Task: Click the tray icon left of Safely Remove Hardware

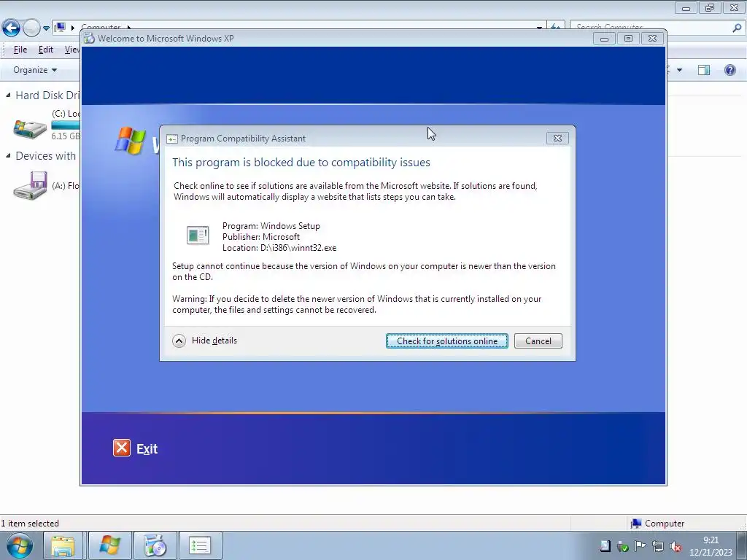Action: (x=605, y=546)
